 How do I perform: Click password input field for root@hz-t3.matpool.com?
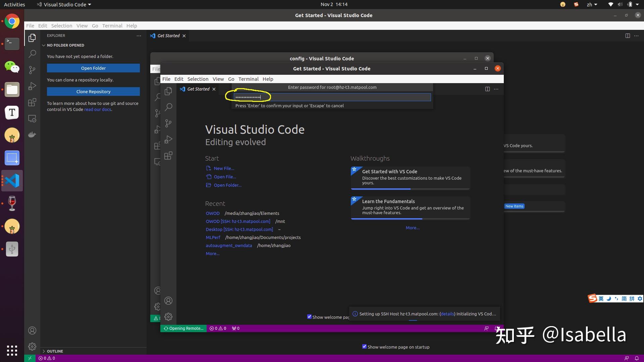pyautogui.click(x=332, y=97)
